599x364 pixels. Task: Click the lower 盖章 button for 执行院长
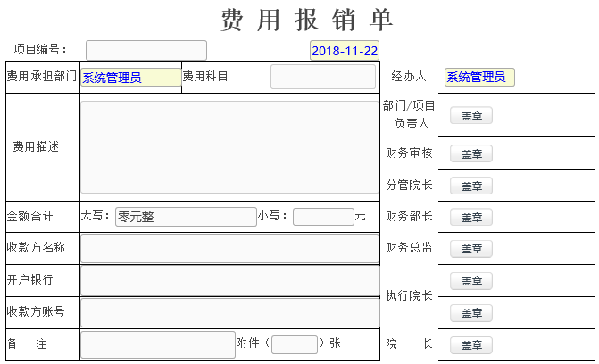(x=470, y=313)
